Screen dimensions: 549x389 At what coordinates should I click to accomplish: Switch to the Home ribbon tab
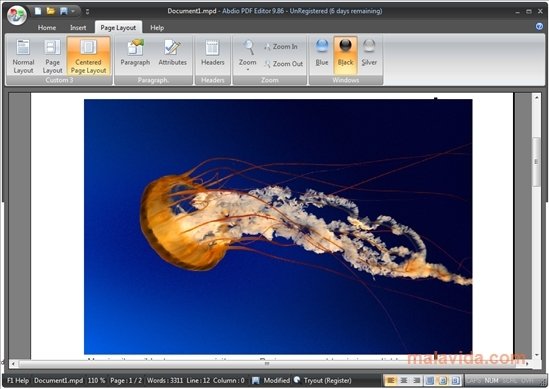(x=47, y=28)
